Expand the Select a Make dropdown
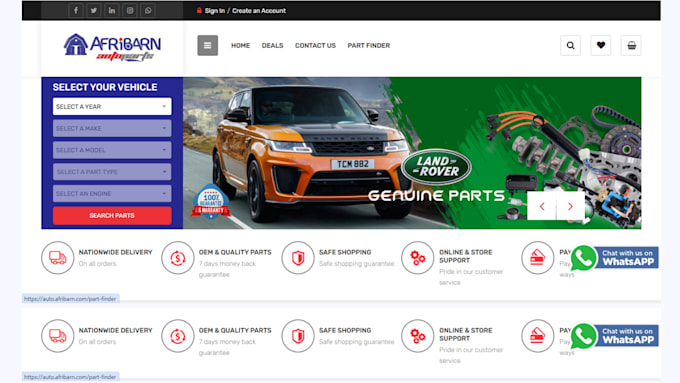 point(112,128)
